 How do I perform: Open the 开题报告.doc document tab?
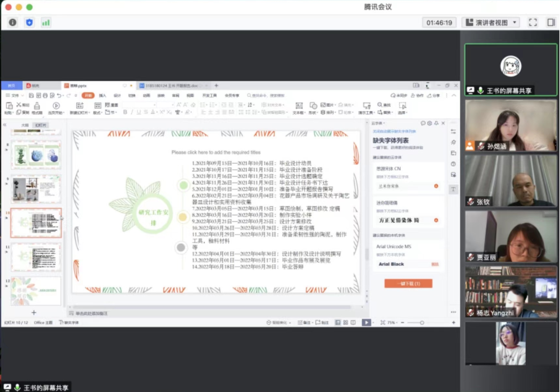[x=171, y=86]
